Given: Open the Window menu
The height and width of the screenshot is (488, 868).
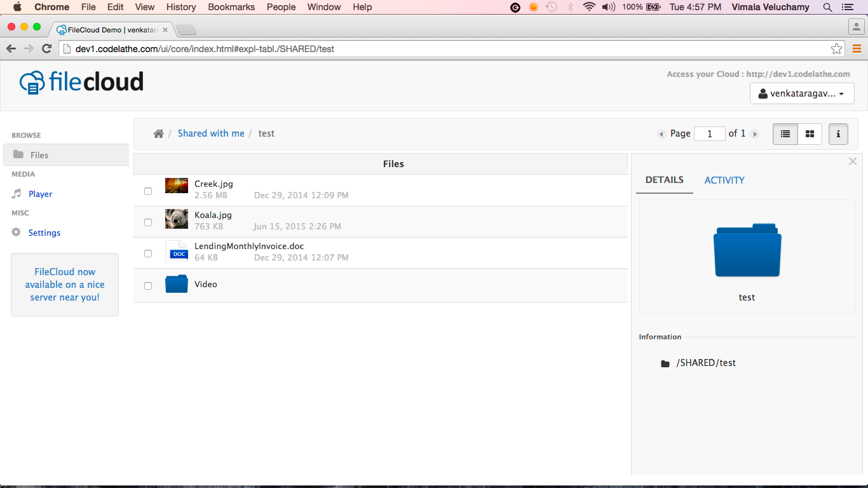Looking at the screenshot, I should pyautogui.click(x=324, y=7).
